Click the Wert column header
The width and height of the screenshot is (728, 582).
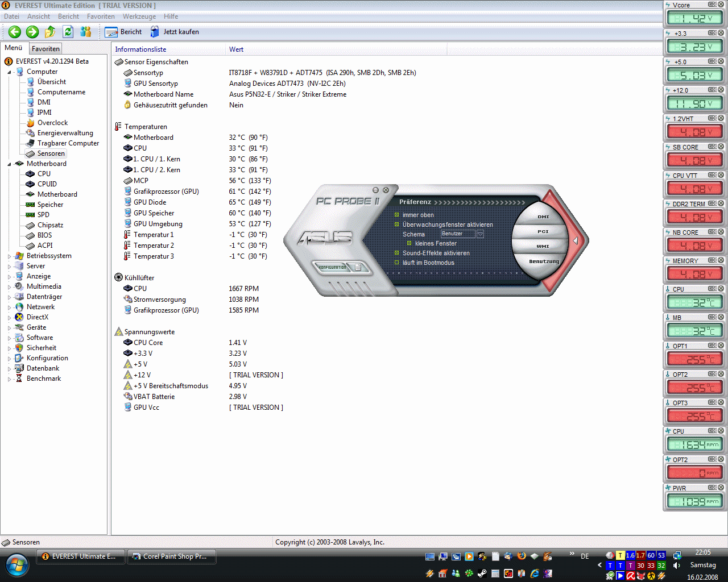pos(336,49)
